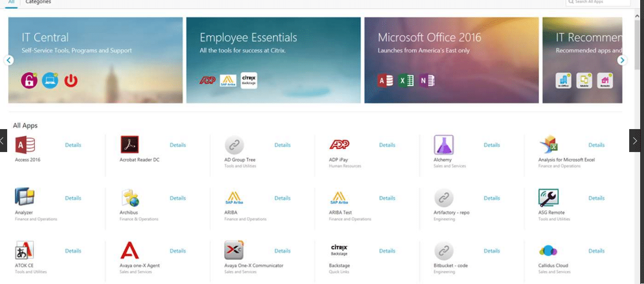Click the ADP icon in Employee Essentials banner
This screenshot has width=644, height=284.
coord(207,80)
